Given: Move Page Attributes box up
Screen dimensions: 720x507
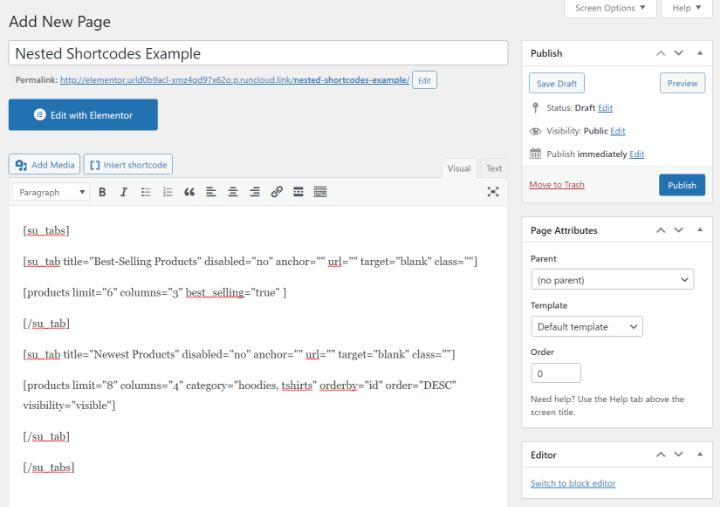Looking at the screenshot, I should tap(661, 230).
